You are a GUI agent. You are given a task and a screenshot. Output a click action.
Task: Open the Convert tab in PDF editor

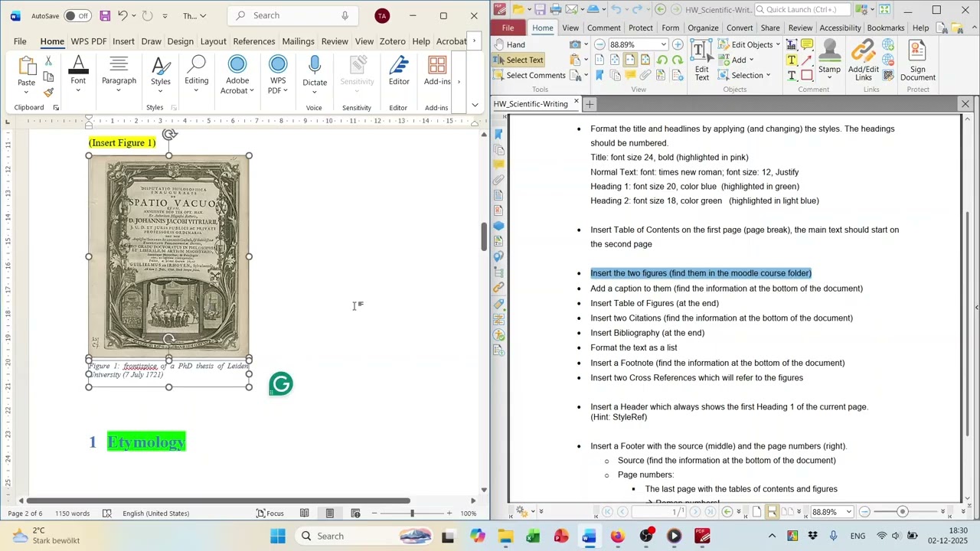coord(740,28)
